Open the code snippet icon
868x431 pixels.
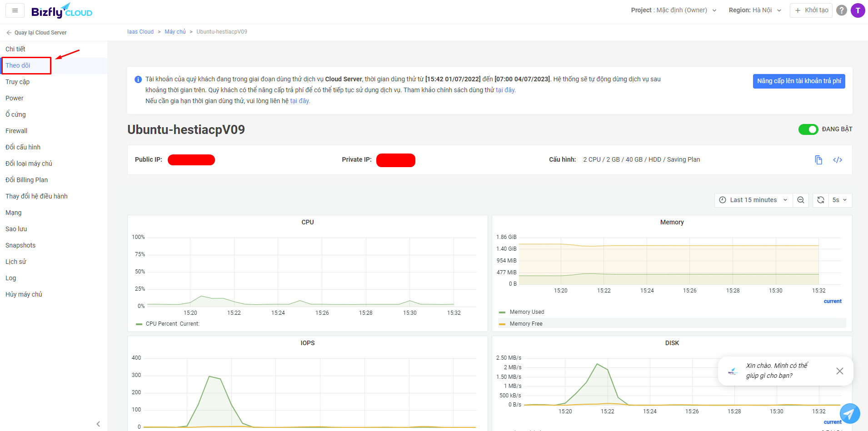click(838, 160)
